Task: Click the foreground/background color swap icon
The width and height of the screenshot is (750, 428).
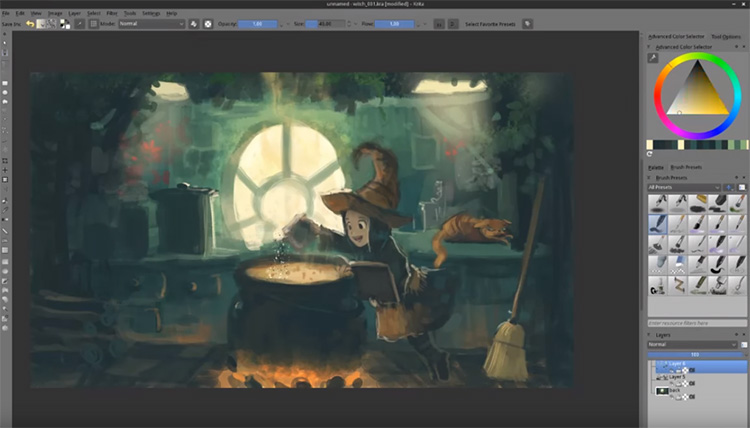Action: coord(65,24)
